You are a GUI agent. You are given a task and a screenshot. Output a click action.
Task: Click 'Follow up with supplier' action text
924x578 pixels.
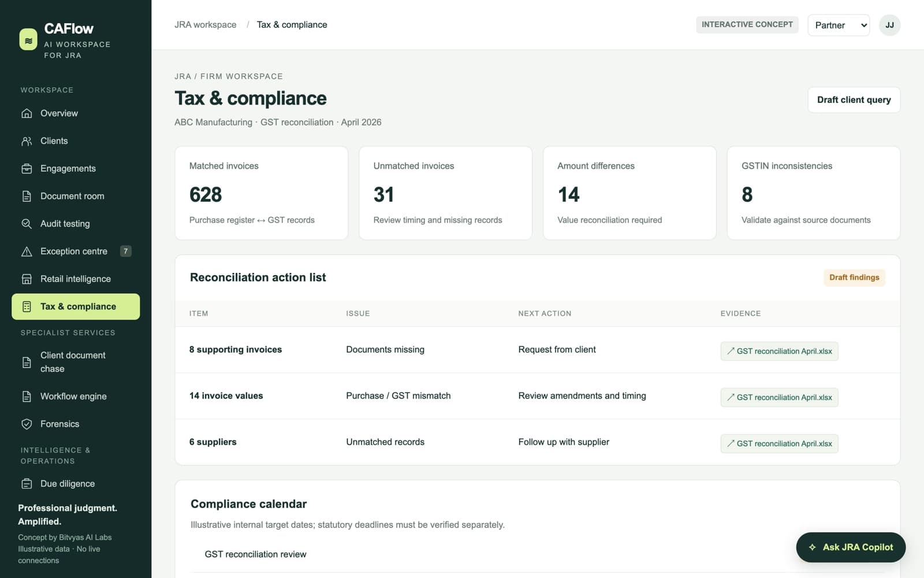564,442
